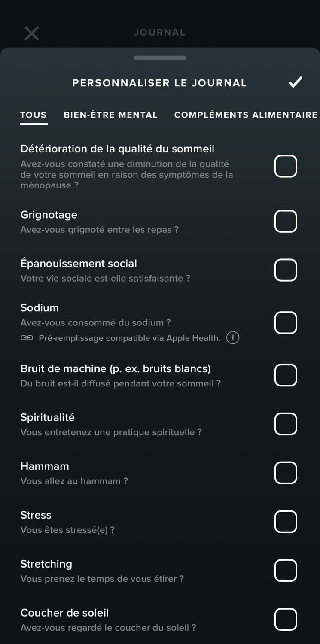Viewport: 320px width, 644px height.
Task: Switch to the BIEN-ÊTRE MENTAL tab
Action: click(110, 115)
